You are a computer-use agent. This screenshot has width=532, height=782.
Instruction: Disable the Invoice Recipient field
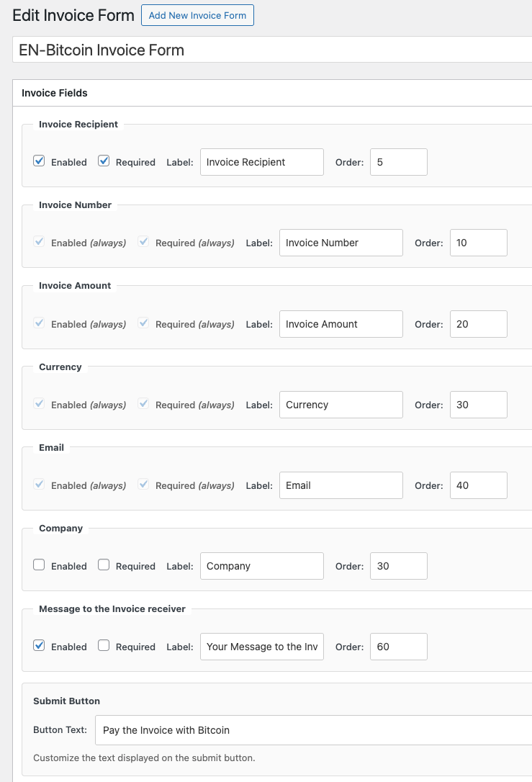pos(39,161)
